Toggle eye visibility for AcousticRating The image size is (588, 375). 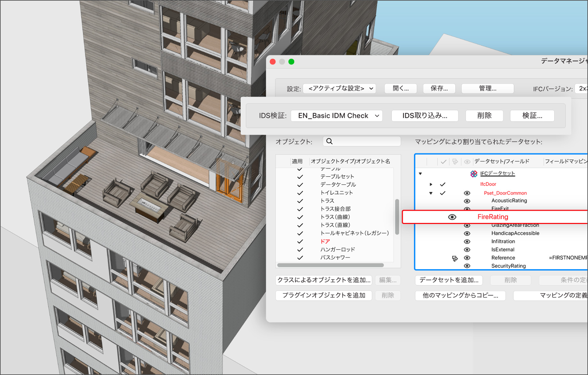click(467, 201)
